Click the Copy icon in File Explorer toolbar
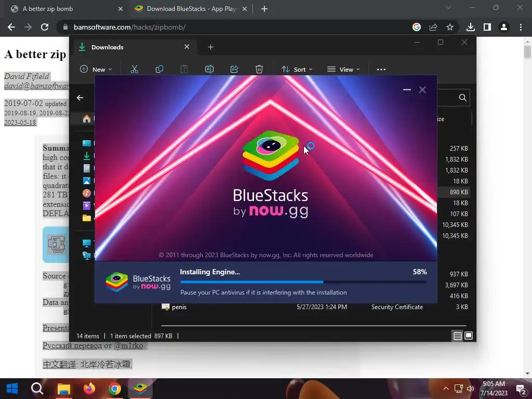 pos(159,69)
